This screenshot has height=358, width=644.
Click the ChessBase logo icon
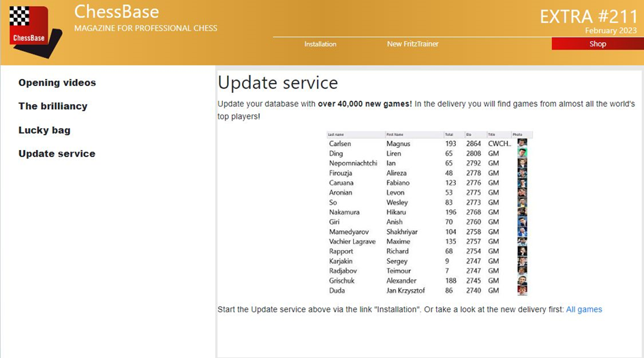35,31
